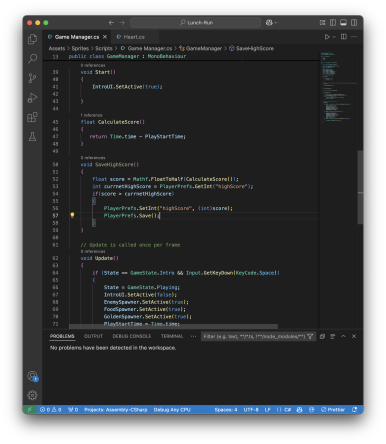Open the UTF-8 encoding selector
The height and width of the screenshot is (444, 386).
point(251,410)
